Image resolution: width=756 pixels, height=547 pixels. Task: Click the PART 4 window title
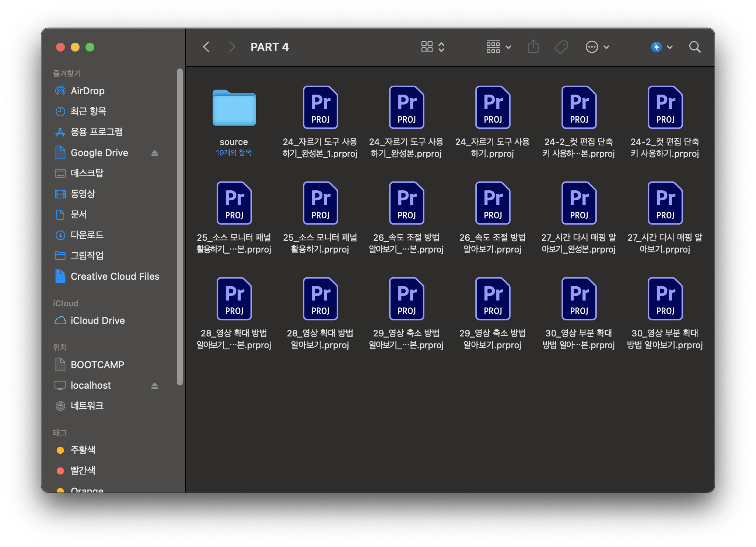[270, 47]
